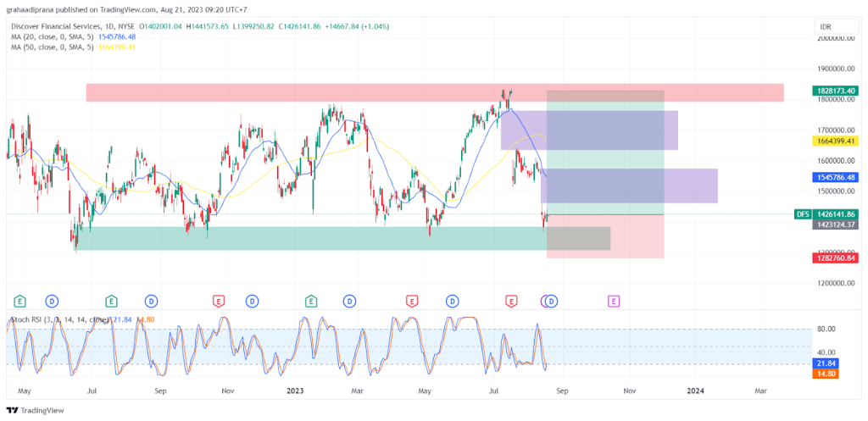The image size is (868, 421).
Task: Click the 2024 label on the time axis
Action: point(695,391)
